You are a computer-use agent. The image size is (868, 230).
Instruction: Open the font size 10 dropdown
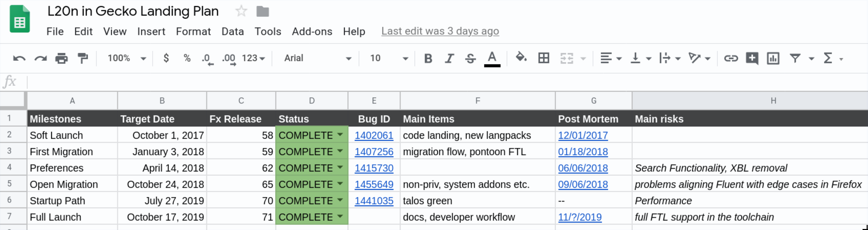389,58
